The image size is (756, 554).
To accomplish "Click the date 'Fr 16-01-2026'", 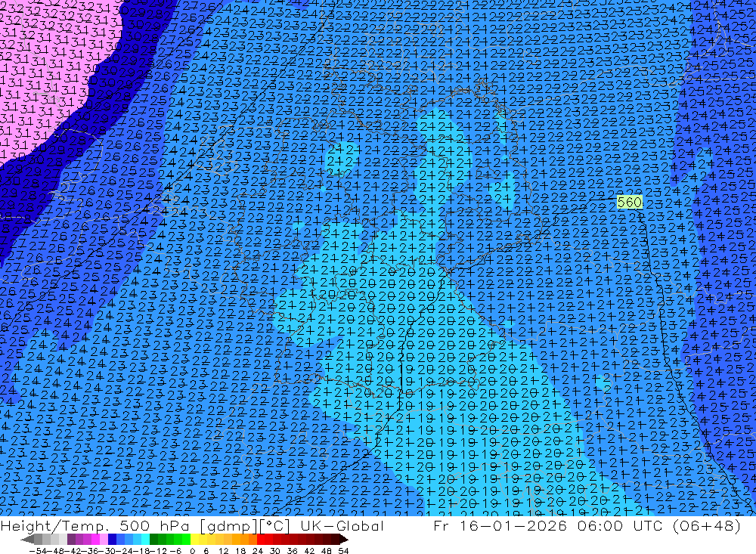I will pyautogui.click(x=500, y=525).
